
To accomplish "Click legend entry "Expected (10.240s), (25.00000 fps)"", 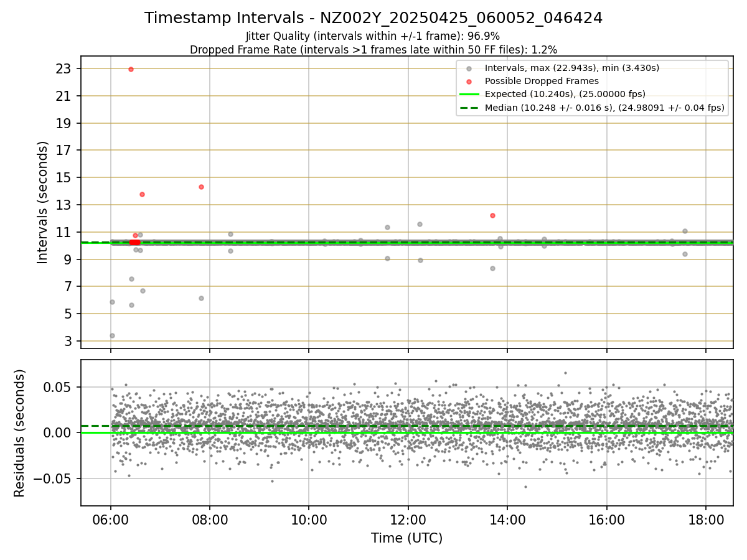I will (565, 95).
